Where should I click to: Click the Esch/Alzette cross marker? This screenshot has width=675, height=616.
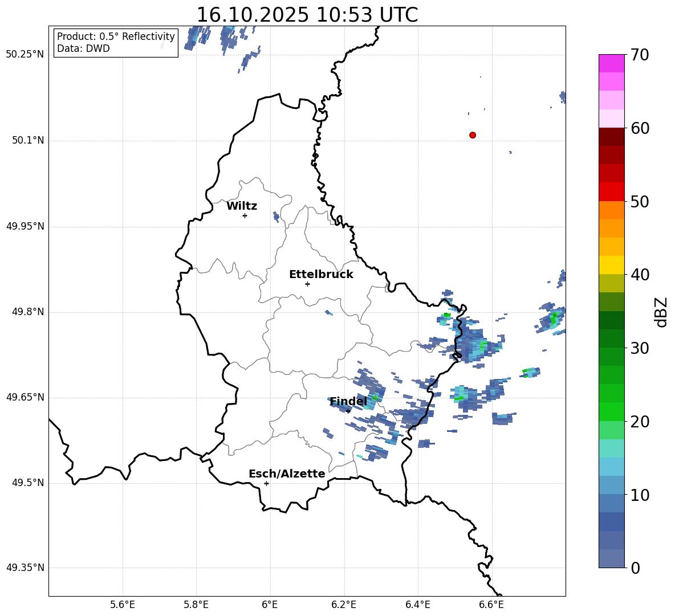(x=266, y=483)
